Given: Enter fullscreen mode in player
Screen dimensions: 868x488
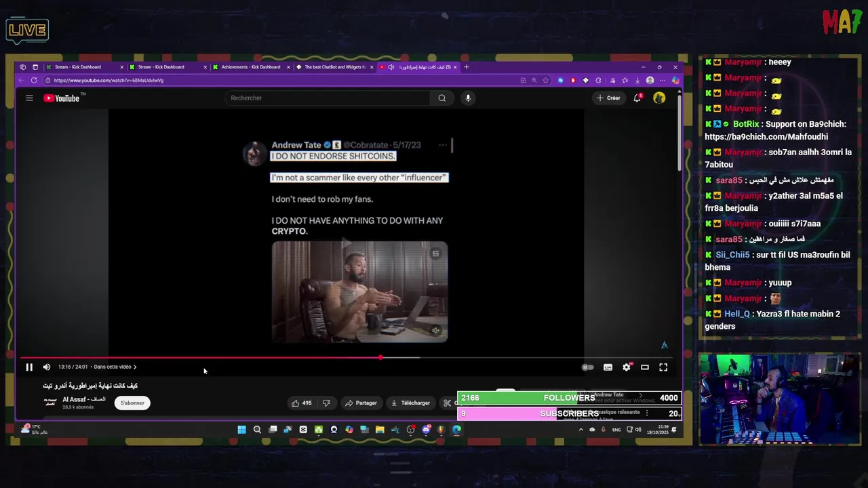Looking at the screenshot, I should (663, 367).
